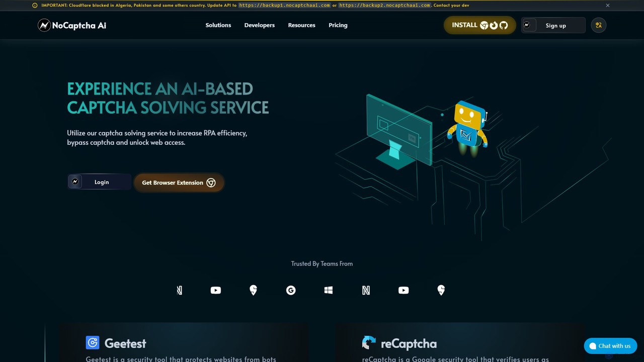Click the Geetest card icon
The image size is (644, 362).
coord(93,343)
